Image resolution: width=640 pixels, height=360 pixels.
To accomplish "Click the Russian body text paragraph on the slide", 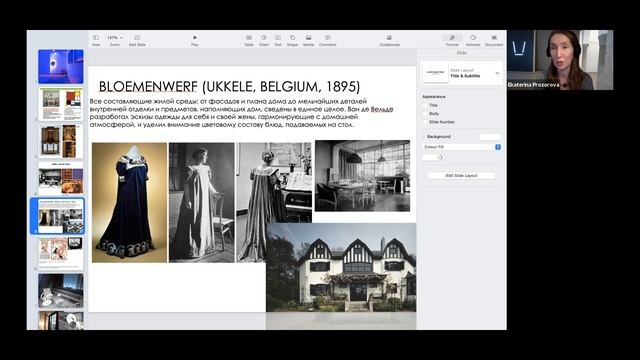I will point(241,113).
